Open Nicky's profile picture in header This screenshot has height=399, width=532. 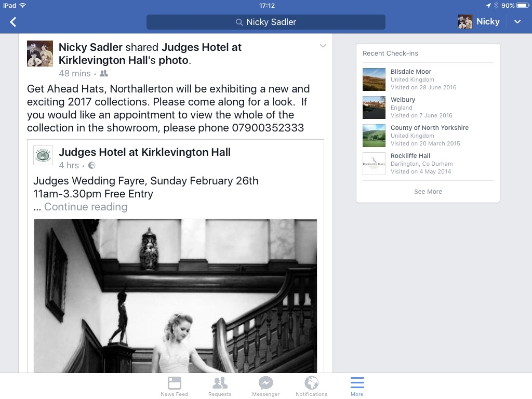point(465,22)
